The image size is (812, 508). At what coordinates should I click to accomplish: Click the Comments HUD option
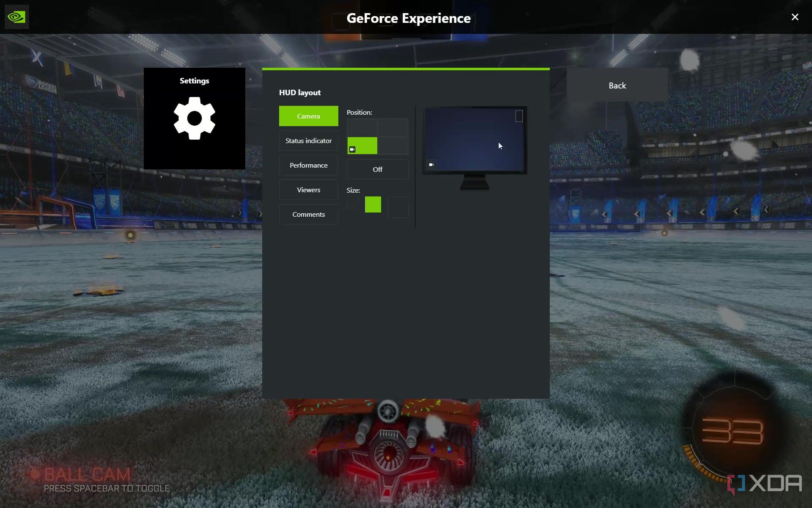click(308, 214)
